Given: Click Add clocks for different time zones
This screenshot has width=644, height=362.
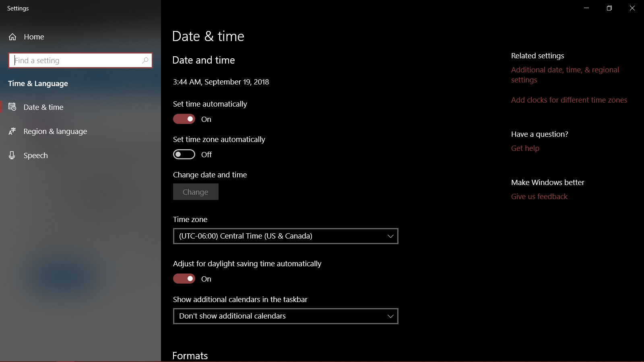Looking at the screenshot, I should click(569, 100).
